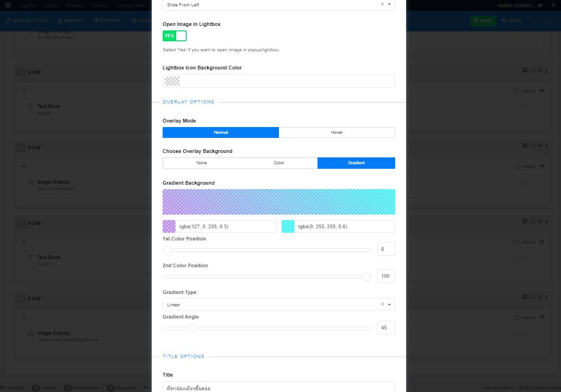Select Hover overlay mode
Screen dimensions: 561x392
pos(337,132)
